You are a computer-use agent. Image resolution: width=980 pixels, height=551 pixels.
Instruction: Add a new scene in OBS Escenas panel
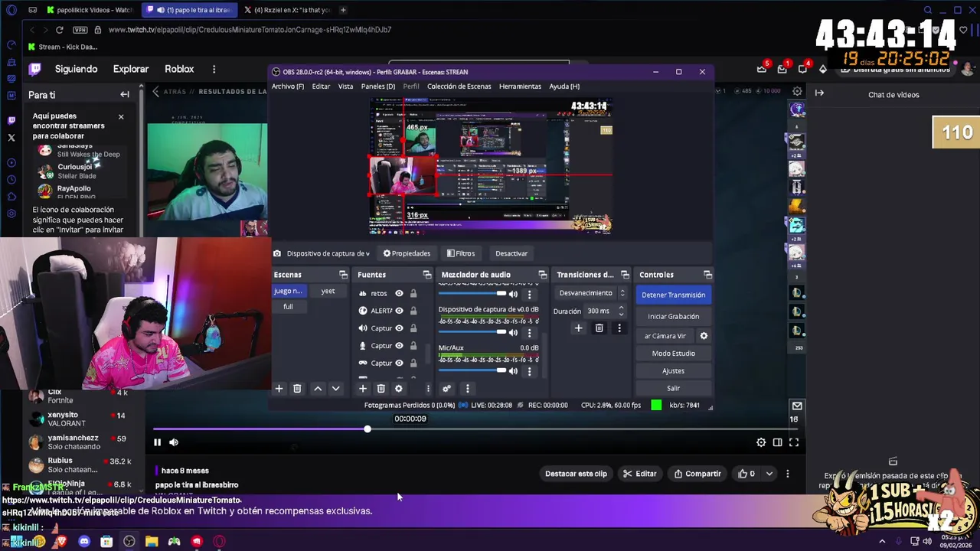[x=279, y=389]
